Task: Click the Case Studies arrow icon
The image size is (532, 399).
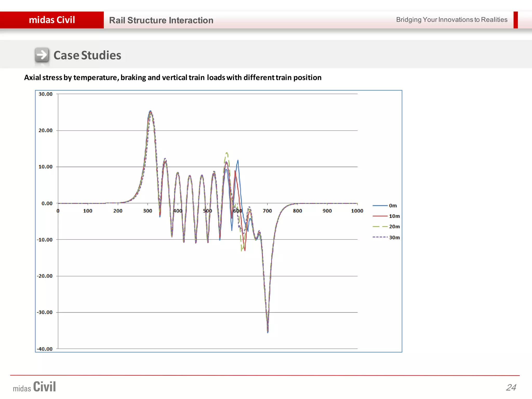Action: 42,55
